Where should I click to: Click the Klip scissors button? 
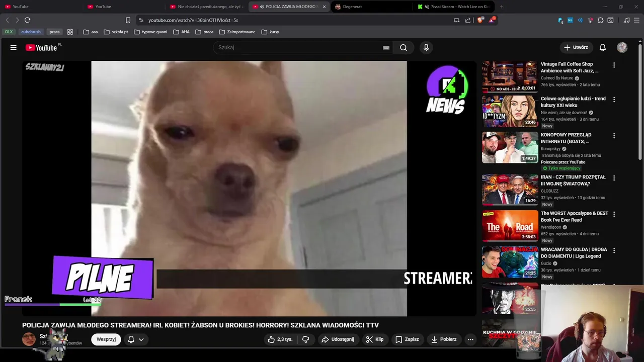click(x=375, y=339)
